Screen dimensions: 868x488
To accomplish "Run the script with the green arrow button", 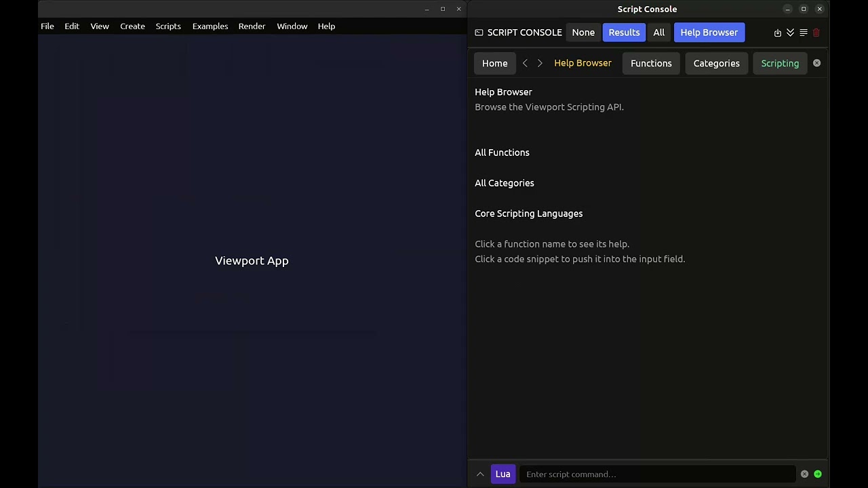I will point(818,474).
